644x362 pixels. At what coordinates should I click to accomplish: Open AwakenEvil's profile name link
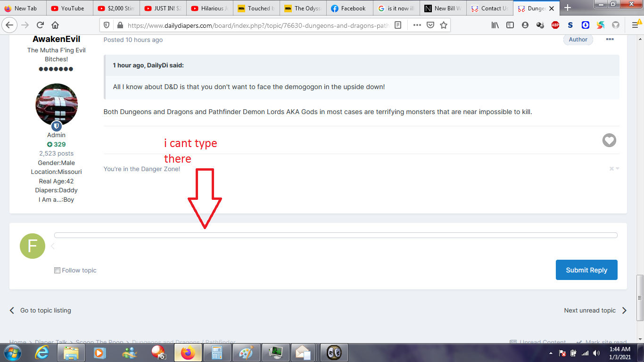(57, 39)
